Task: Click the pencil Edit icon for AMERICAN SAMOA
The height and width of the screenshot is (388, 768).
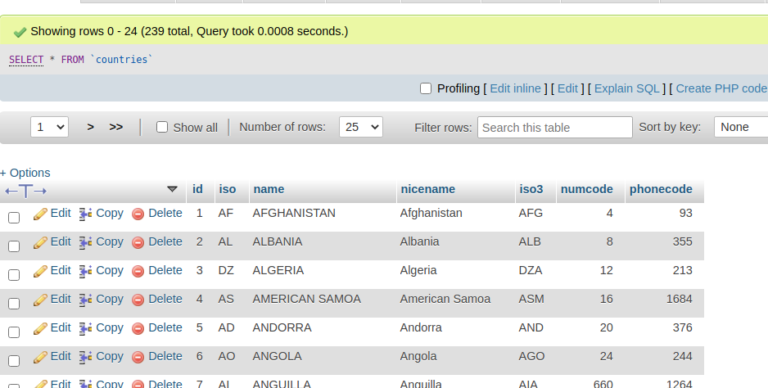Action: [x=40, y=300]
